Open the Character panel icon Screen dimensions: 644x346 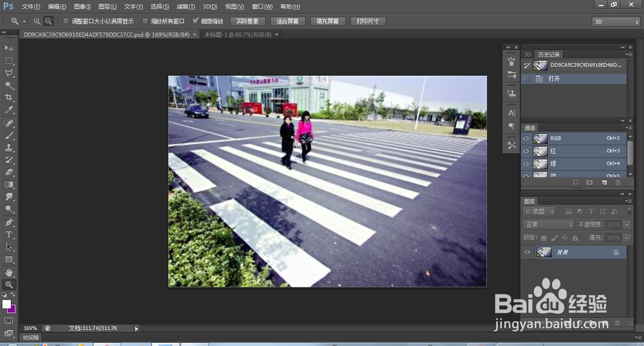(x=511, y=113)
